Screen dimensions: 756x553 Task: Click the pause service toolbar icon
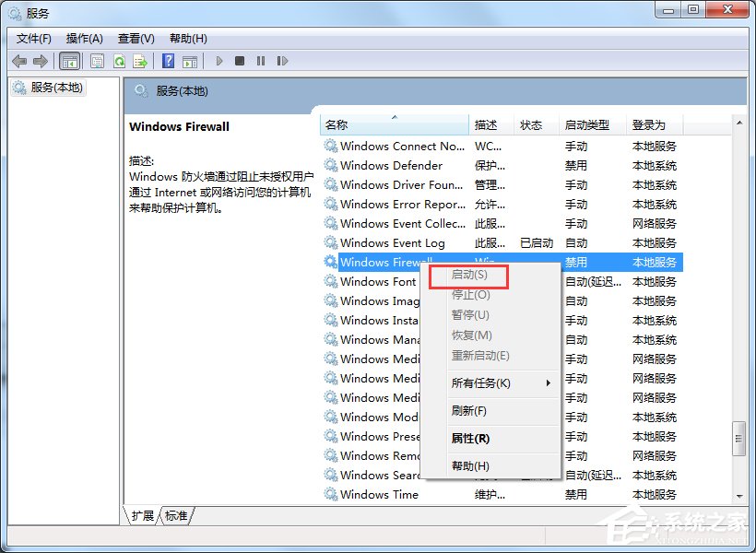260,61
